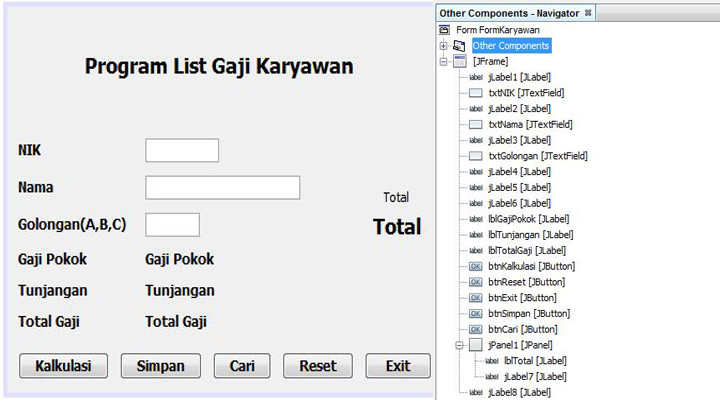
Task: Click the Form FormKaryawan root icon
Action: click(444, 30)
